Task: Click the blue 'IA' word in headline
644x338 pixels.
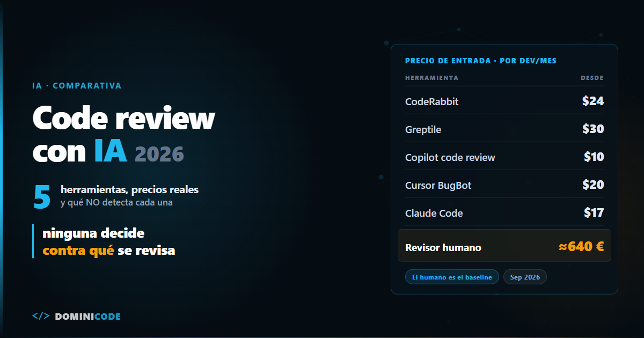Action: click(x=111, y=151)
